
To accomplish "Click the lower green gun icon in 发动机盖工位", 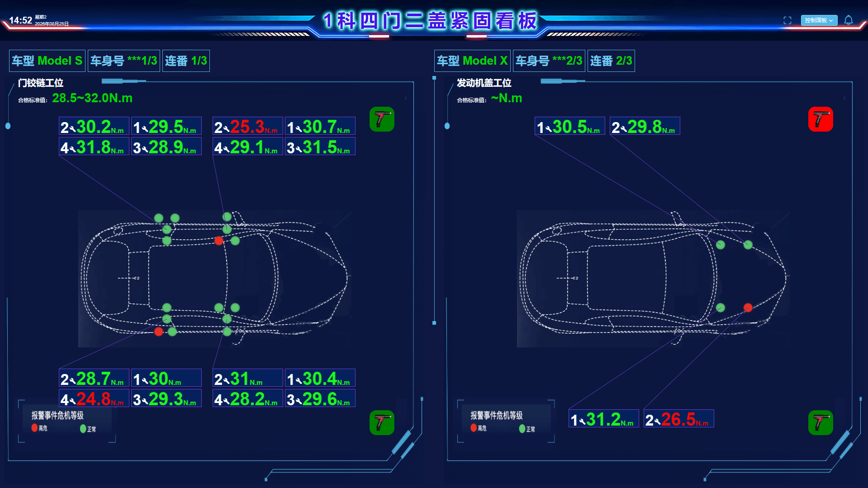I will [x=821, y=422].
